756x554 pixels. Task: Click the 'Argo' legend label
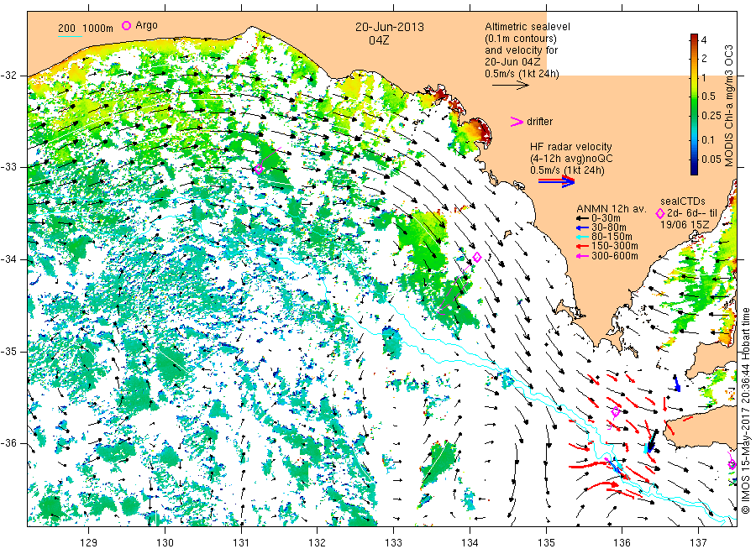tap(146, 25)
